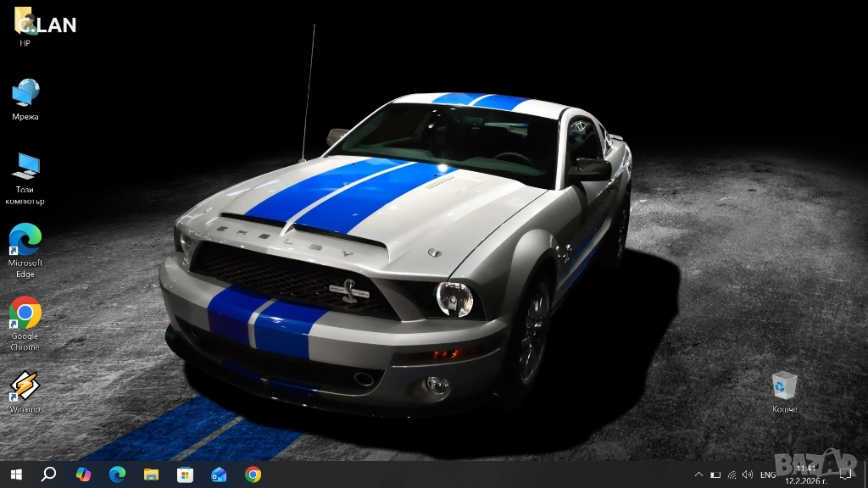The width and height of the screenshot is (868, 488).
Task: Select the Кошче recycle bin icon
Action: coord(784,386)
